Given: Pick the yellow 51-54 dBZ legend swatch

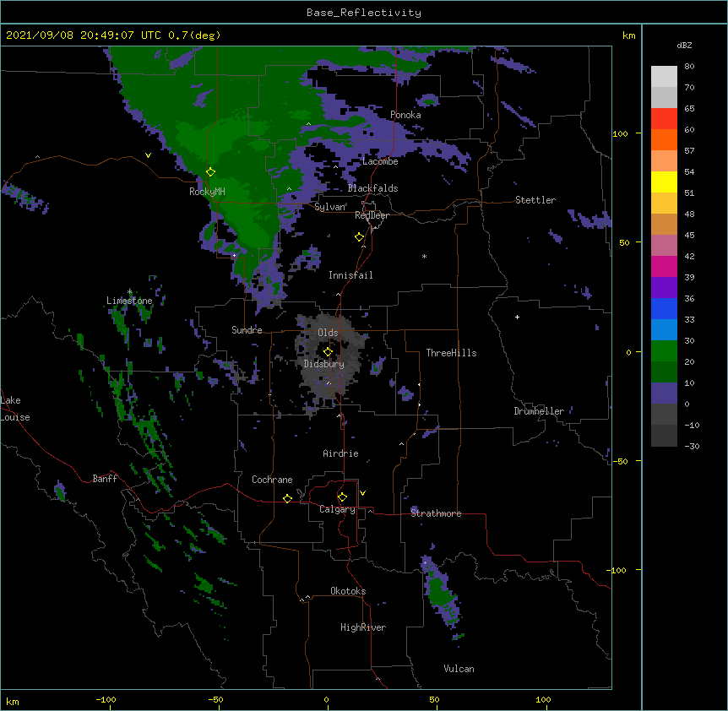Looking at the screenshot, I should pyautogui.click(x=664, y=182).
